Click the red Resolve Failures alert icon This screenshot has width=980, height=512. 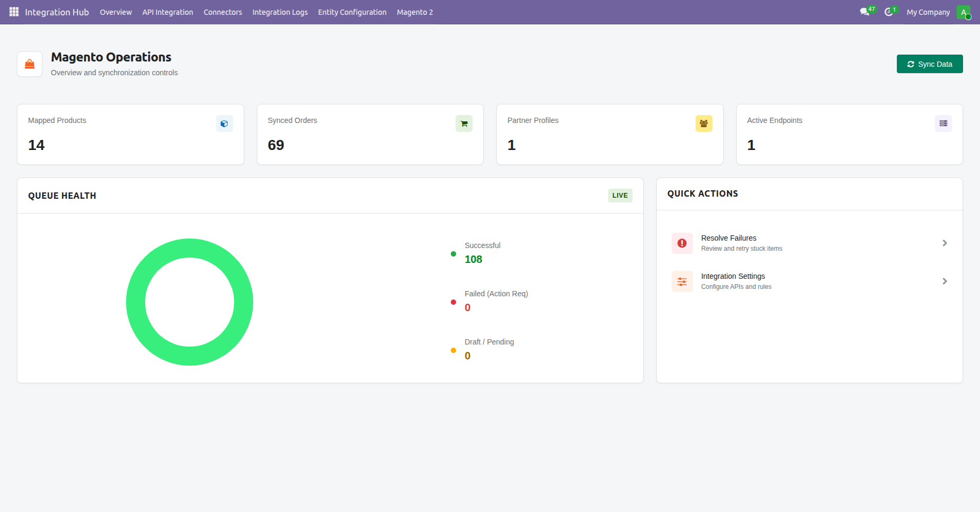click(682, 243)
